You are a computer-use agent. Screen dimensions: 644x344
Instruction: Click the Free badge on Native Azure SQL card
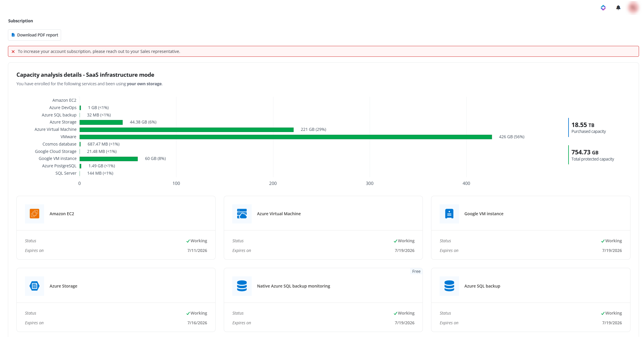pos(416,271)
